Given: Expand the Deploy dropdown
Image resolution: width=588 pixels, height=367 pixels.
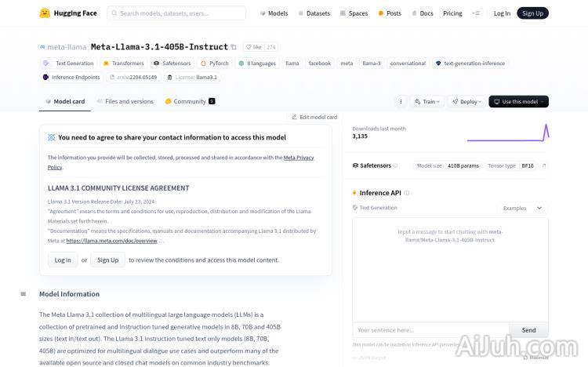Looking at the screenshot, I should (x=469, y=102).
